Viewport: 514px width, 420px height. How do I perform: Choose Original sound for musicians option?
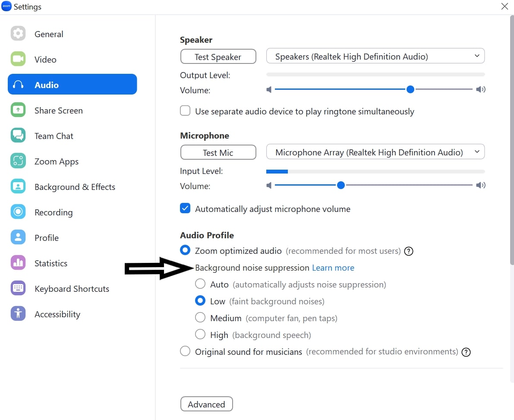(185, 351)
